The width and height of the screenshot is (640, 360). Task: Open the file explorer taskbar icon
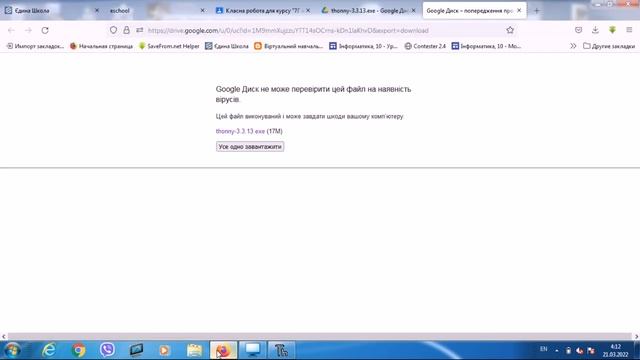click(x=194, y=350)
